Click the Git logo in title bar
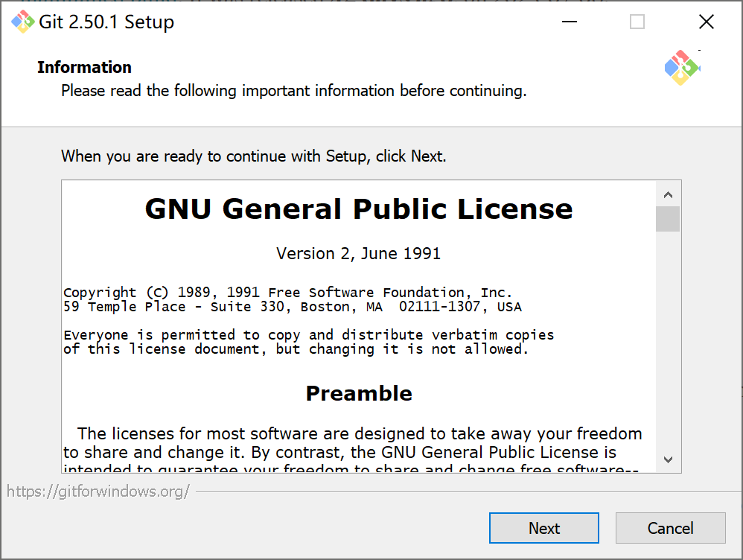This screenshot has height=560, width=743. click(x=23, y=22)
